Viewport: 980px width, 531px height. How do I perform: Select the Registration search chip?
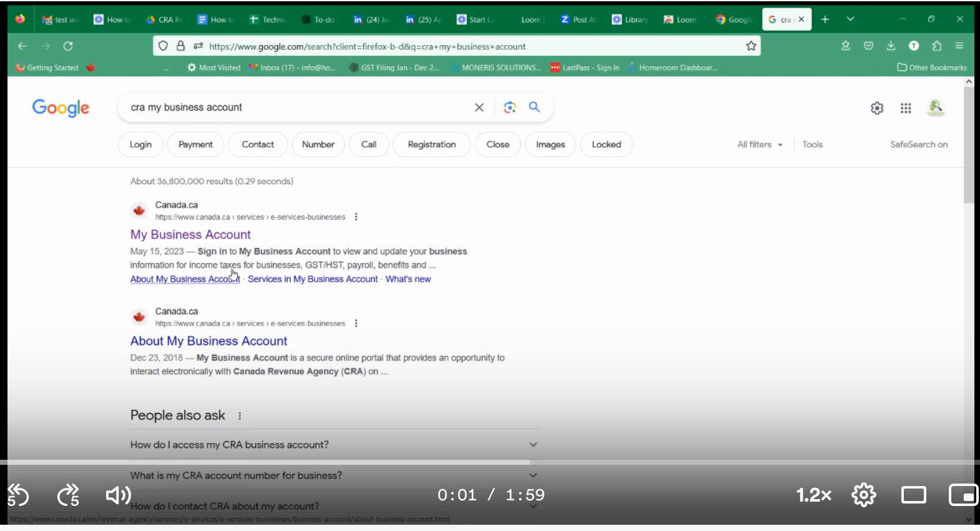431,144
